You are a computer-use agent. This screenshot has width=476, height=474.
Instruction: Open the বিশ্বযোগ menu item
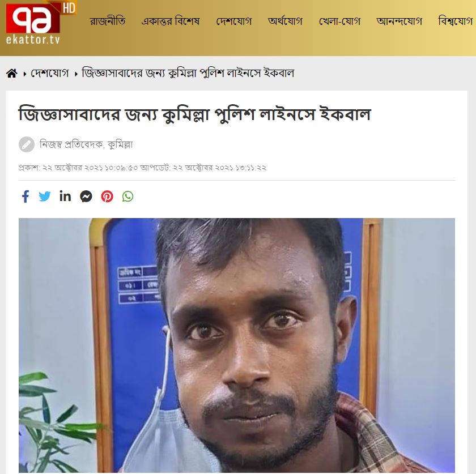456,22
